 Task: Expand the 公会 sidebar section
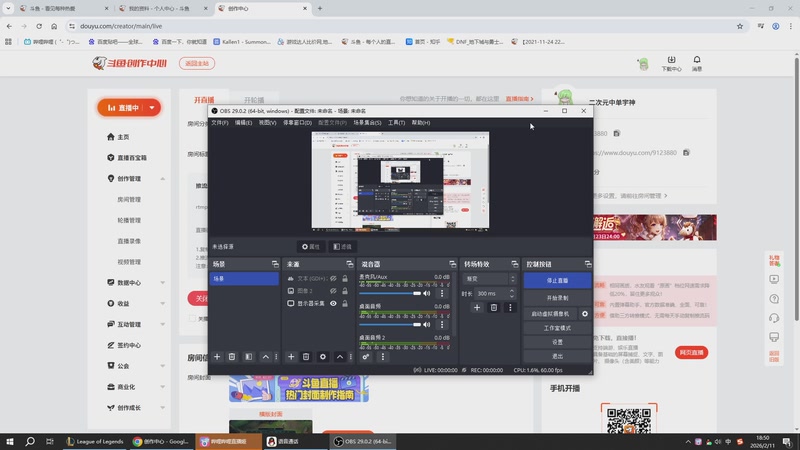coord(162,366)
